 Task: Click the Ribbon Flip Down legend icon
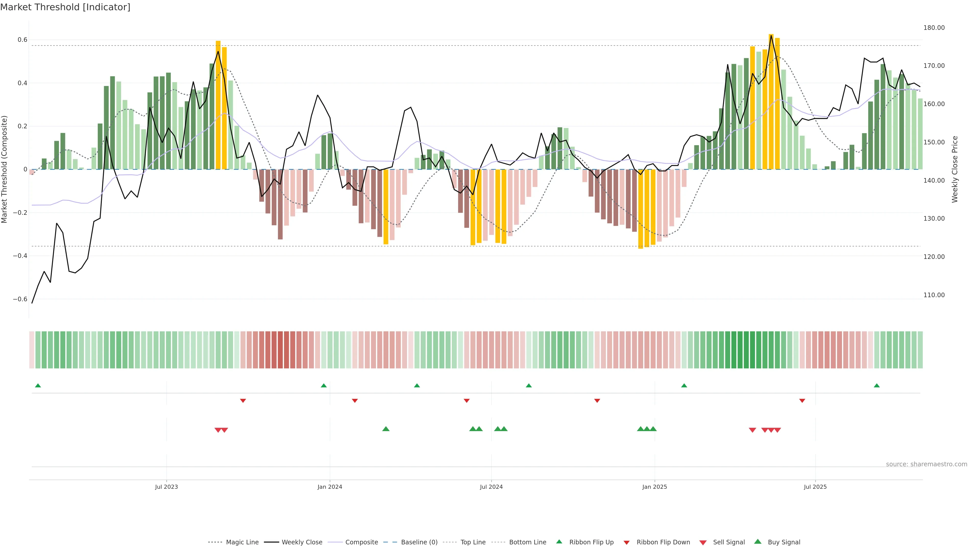point(626,543)
